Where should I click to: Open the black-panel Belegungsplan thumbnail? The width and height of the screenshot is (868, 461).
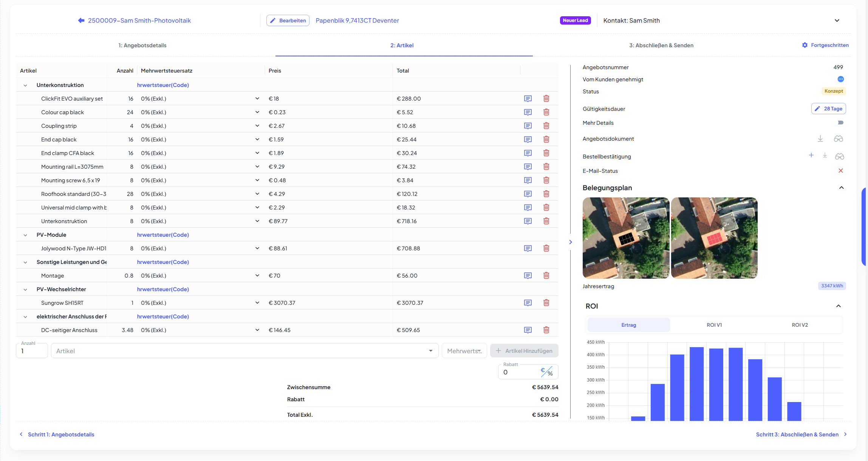click(626, 238)
